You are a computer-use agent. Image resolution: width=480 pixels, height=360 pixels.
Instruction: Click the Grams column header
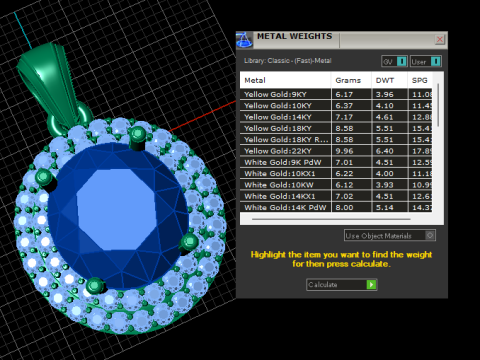tap(351, 80)
